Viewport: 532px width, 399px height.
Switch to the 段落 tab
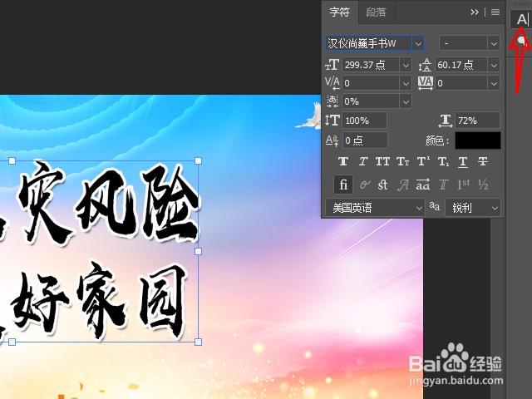point(377,12)
